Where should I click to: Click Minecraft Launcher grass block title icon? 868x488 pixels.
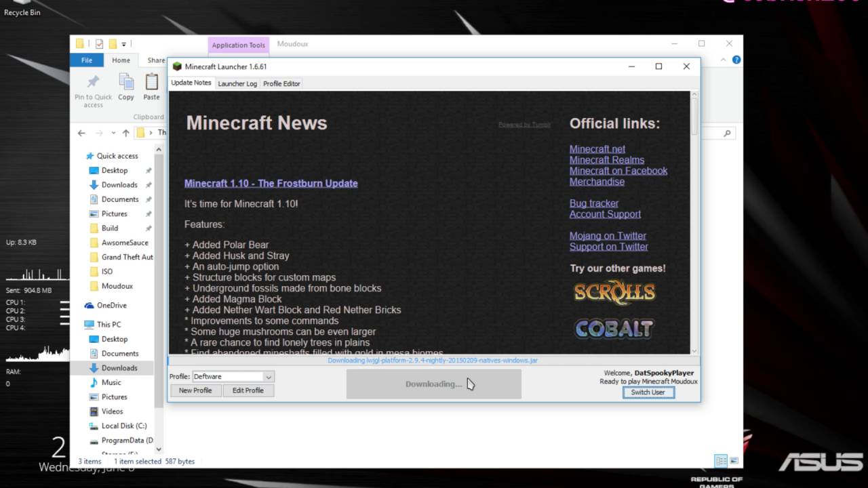177,66
